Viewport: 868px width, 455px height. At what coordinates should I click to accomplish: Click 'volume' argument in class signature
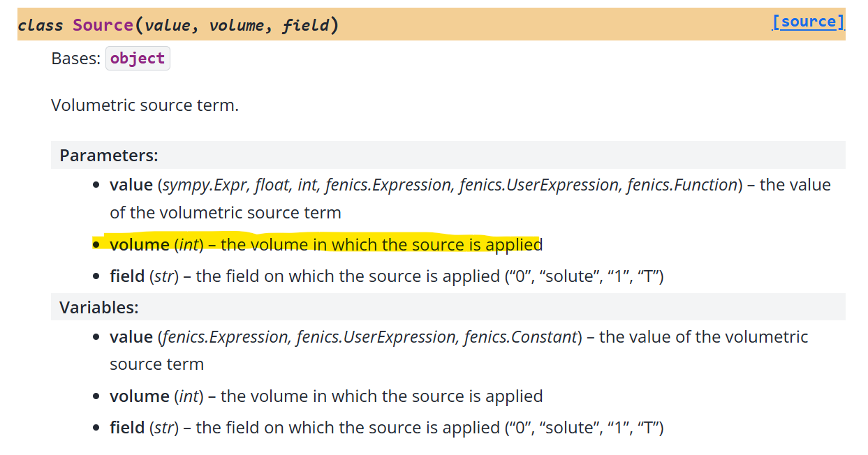coord(237,26)
